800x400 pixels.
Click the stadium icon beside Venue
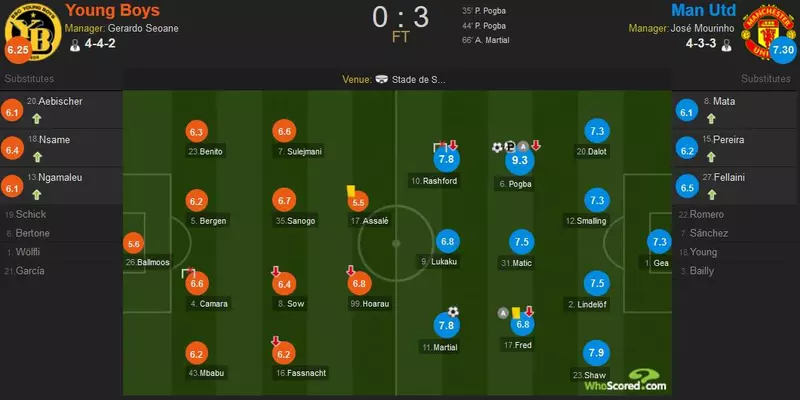(x=382, y=80)
